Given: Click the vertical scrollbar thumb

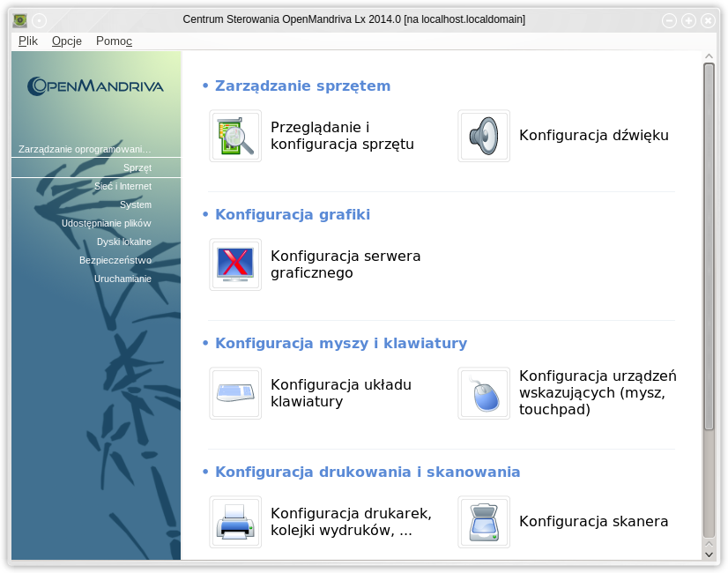Looking at the screenshot, I should (709, 247).
